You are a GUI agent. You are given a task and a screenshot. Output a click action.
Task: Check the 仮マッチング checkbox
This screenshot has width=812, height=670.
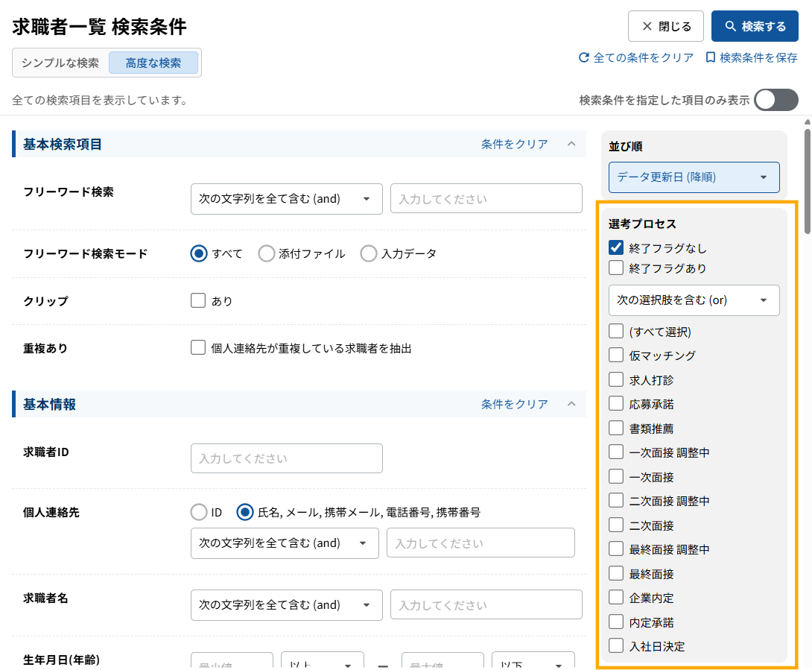(x=616, y=355)
